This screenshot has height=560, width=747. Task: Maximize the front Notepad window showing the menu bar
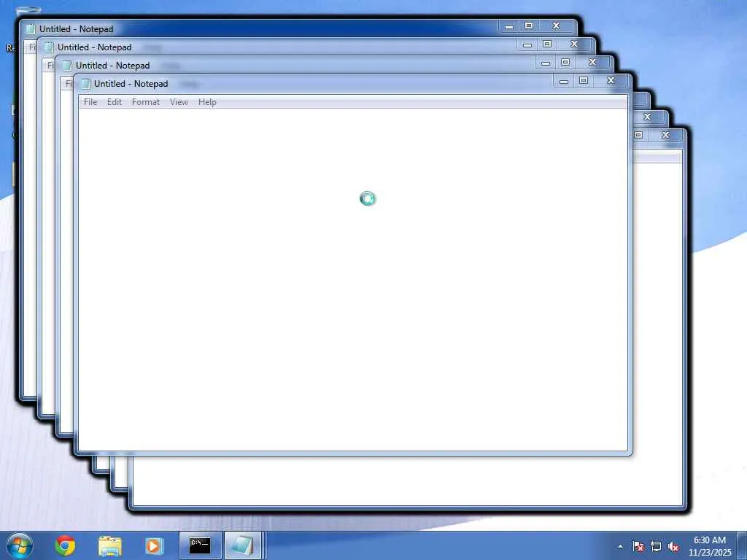(x=584, y=81)
